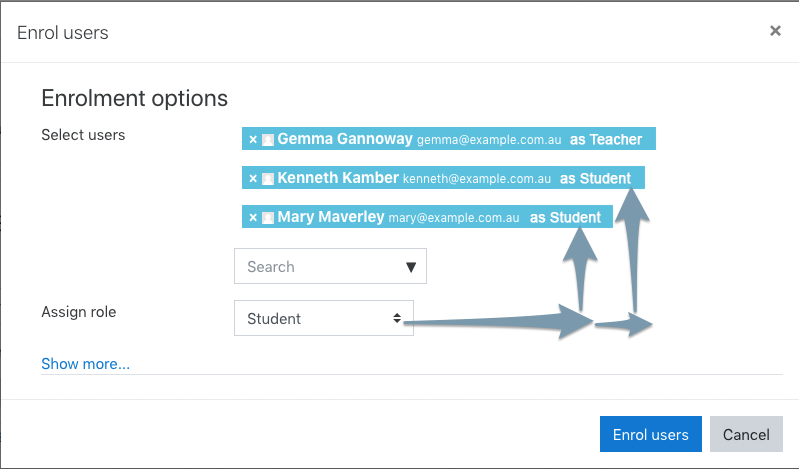
Task: Click gemma@example.com.au email text
Action: [489, 140]
